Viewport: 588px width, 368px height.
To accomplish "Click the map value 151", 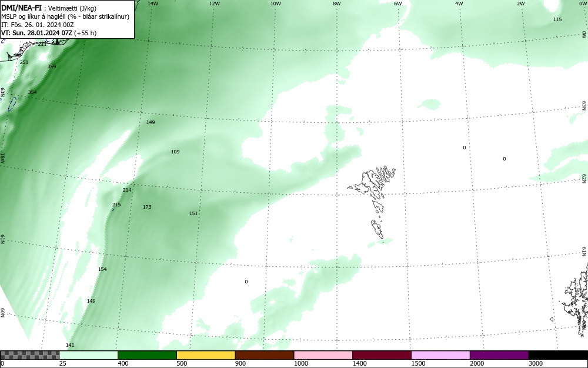I will pos(193,213).
